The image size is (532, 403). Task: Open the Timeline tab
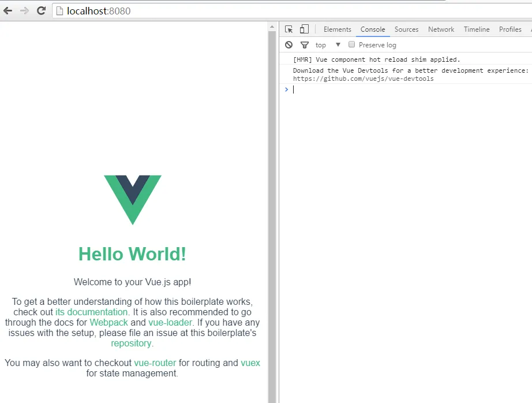coord(477,29)
